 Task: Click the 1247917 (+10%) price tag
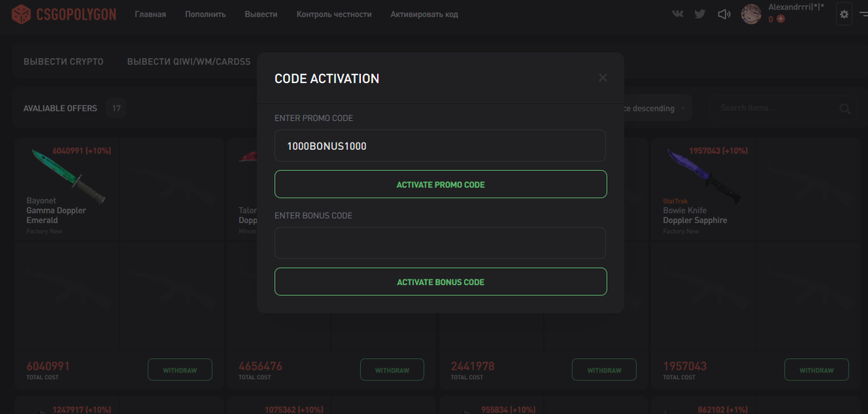[82, 410]
